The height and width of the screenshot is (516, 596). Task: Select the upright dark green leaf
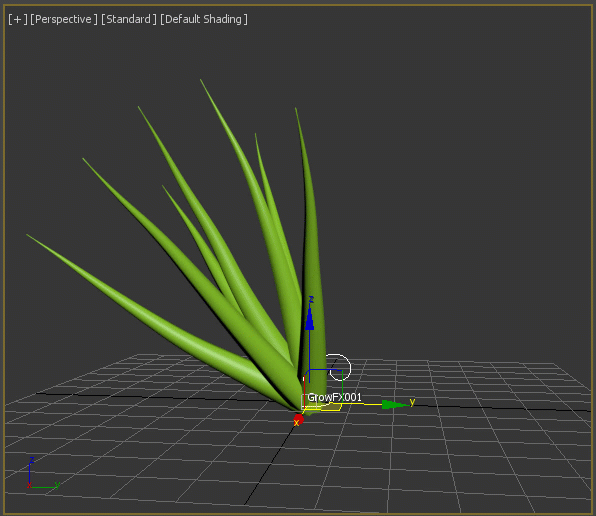312,266
